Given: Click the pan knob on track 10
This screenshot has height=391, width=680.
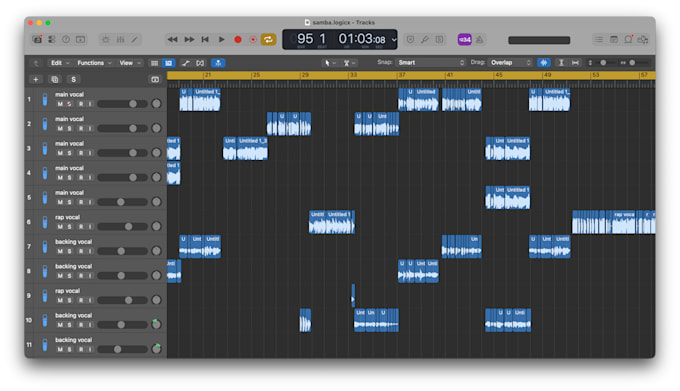Looking at the screenshot, I should pyautogui.click(x=156, y=324).
